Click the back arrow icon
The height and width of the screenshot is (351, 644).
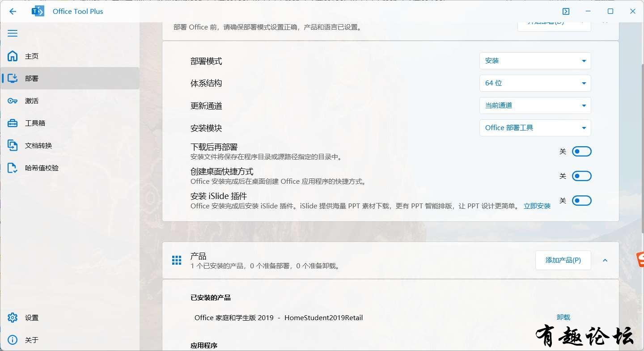13,12
